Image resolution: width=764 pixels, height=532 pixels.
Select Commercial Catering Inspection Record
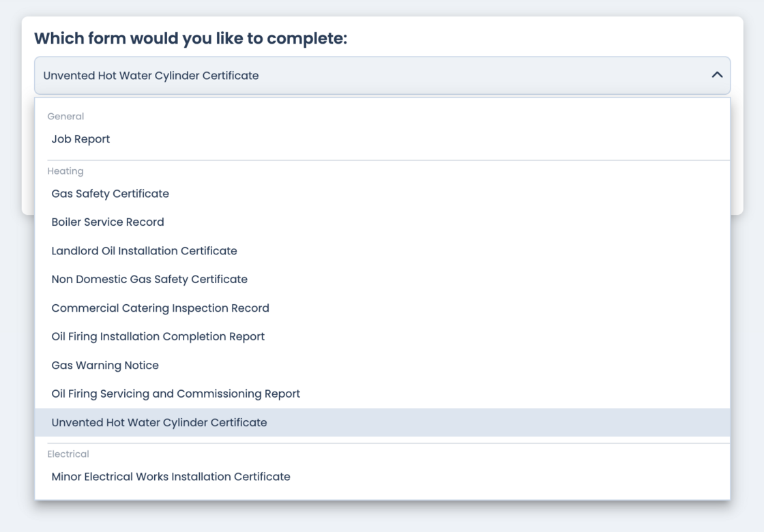[x=160, y=308]
